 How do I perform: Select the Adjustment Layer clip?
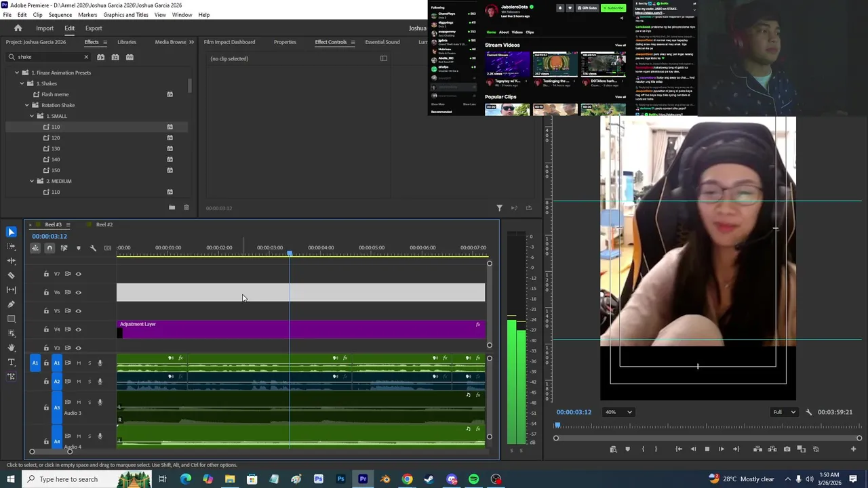[x=301, y=329]
